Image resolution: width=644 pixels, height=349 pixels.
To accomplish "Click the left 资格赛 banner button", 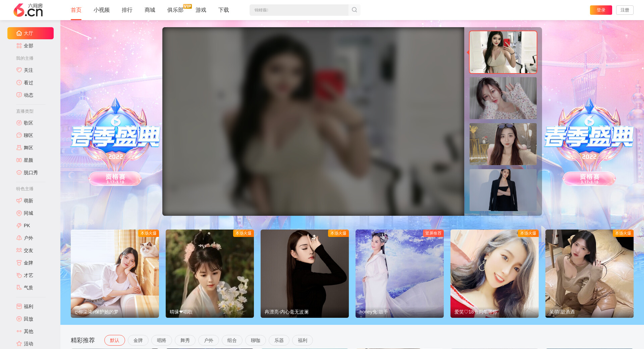I will tap(115, 179).
